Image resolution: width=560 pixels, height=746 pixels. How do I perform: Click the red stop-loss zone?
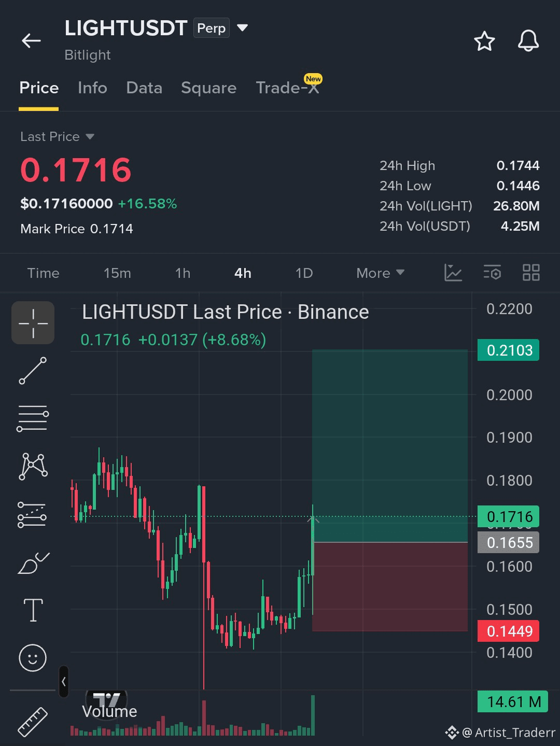390,587
